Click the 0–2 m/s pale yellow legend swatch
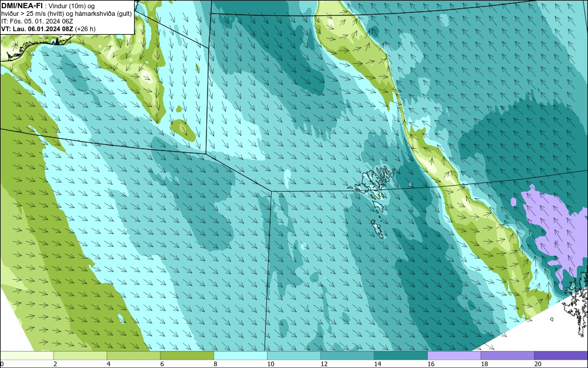 [27, 356]
